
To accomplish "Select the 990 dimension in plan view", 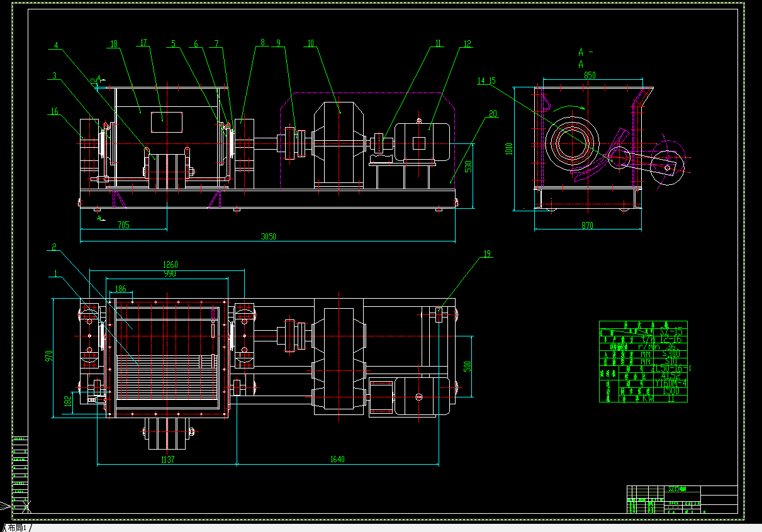I will click(170, 274).
